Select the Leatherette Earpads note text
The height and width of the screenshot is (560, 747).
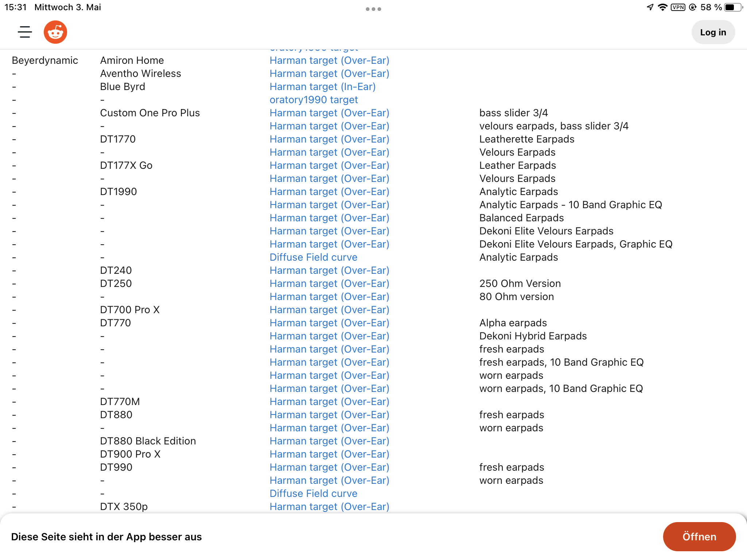[x=527, y=139]
